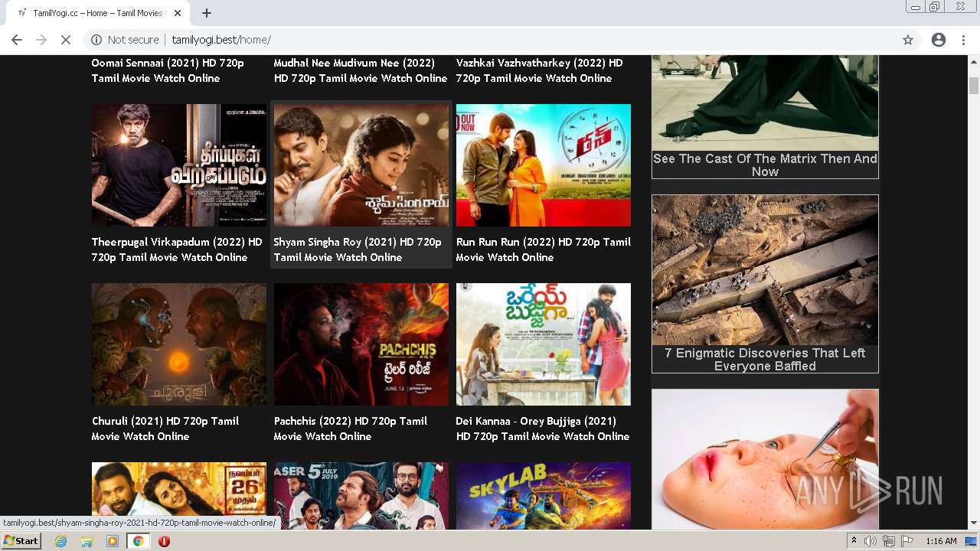Switch to Chrome in the taskbar
This screenshot has width=980, height=551.
coord(138,541)
